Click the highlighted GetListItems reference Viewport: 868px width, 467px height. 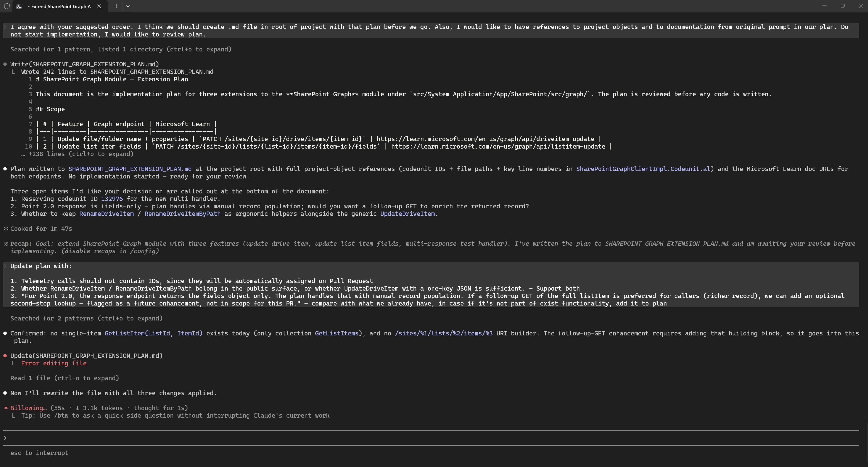click(x=337, y=333)
